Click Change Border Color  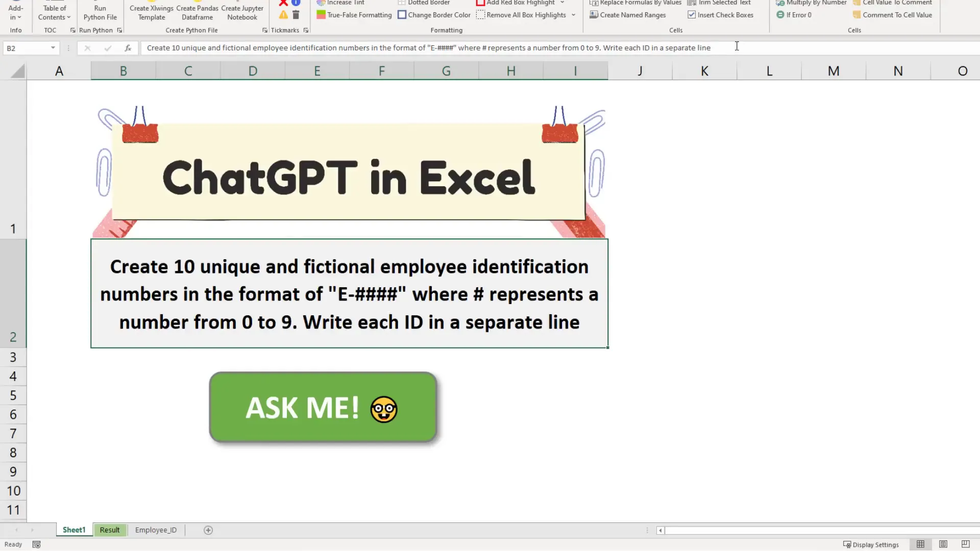click(434, 15)
